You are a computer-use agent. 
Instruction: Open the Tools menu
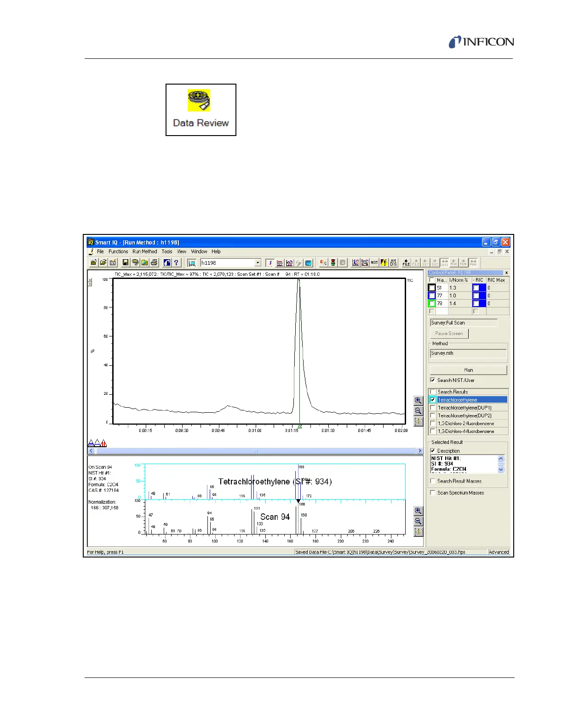pyautogui.click(x=167, y=251)
